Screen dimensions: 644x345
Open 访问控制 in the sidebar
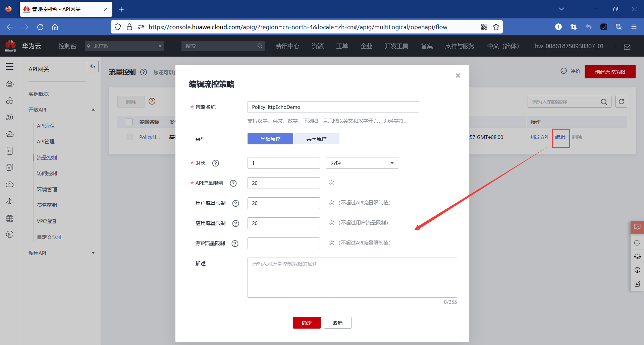pos(47,174)
